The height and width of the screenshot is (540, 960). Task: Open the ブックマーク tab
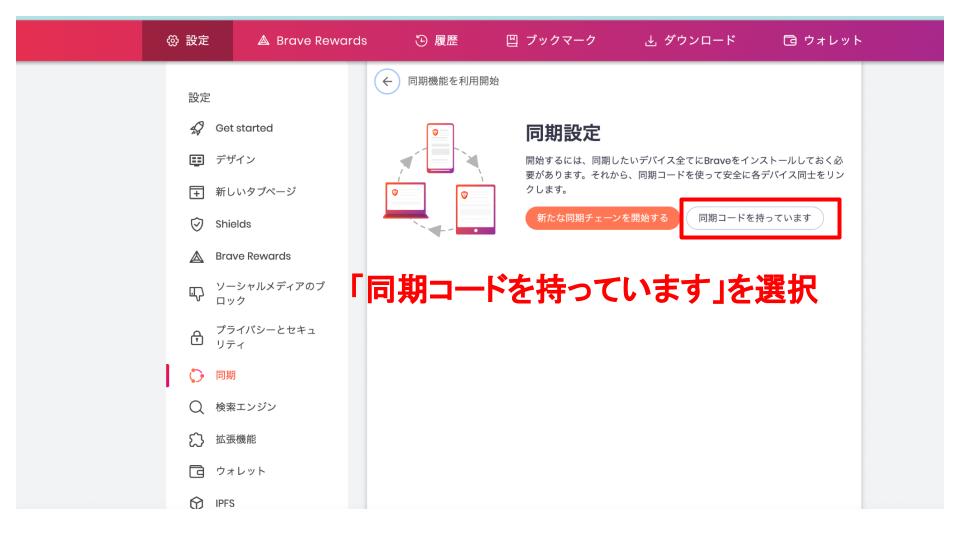pos(551,40)
